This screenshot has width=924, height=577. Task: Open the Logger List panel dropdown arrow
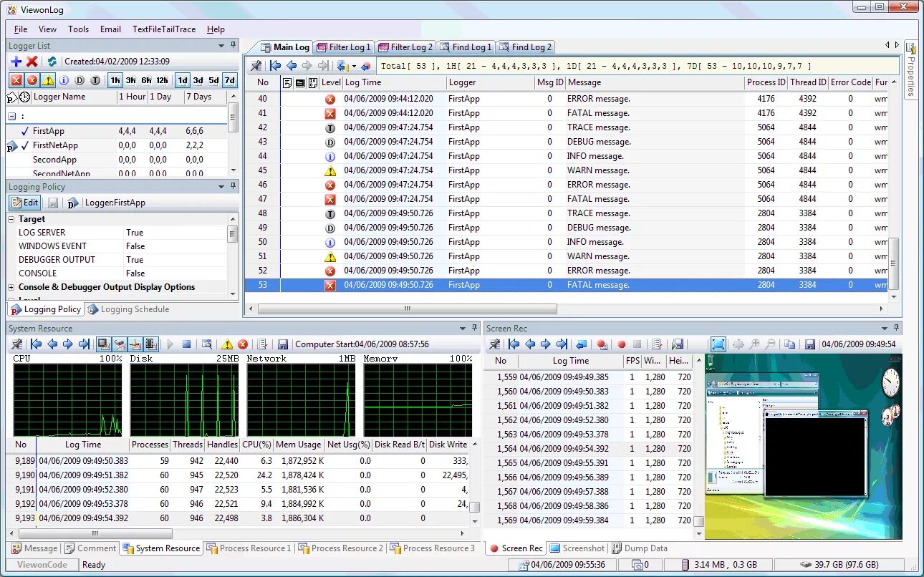(x=221, y=45)
